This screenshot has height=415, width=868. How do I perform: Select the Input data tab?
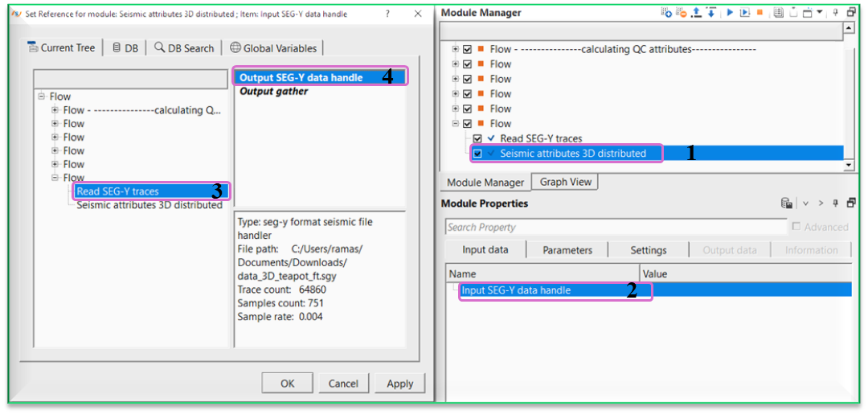tap(485, 250)
